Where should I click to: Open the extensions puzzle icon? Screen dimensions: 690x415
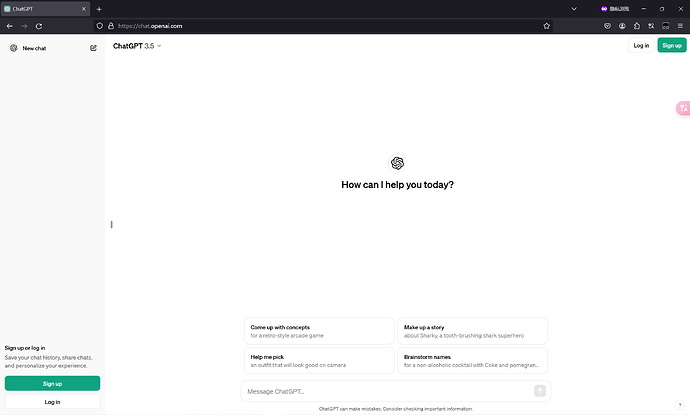pos(637,26)
